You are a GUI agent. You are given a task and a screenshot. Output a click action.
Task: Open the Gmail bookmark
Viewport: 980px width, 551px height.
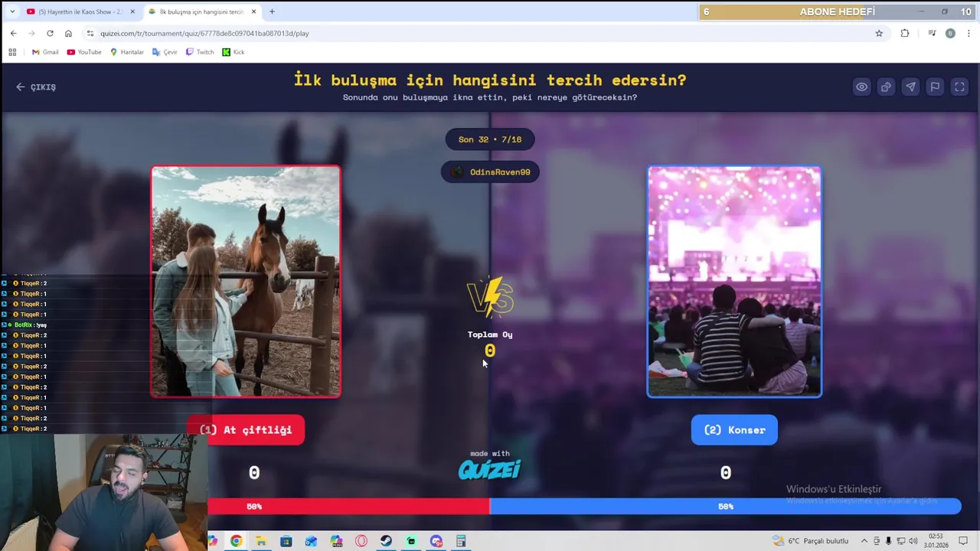[x=45, y=52]
